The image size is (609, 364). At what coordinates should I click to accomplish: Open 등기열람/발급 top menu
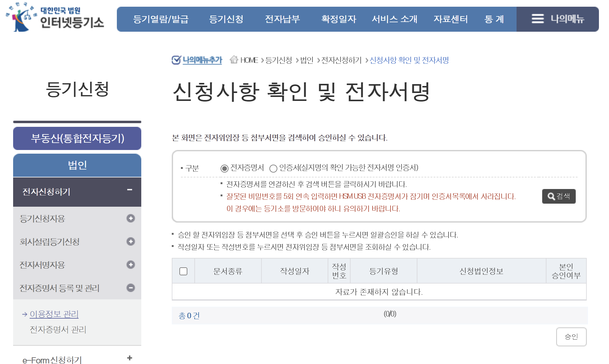[161, 19]
